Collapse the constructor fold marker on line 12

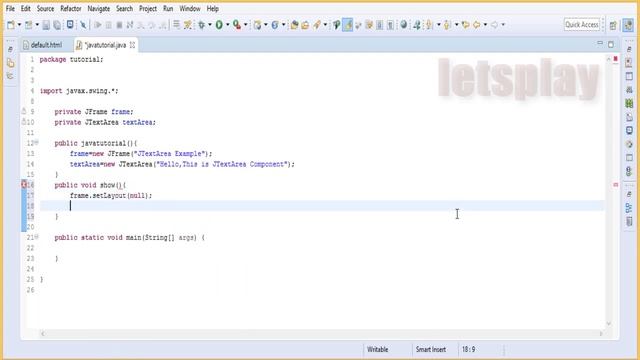pyautogui.click(x=37, y=142)
